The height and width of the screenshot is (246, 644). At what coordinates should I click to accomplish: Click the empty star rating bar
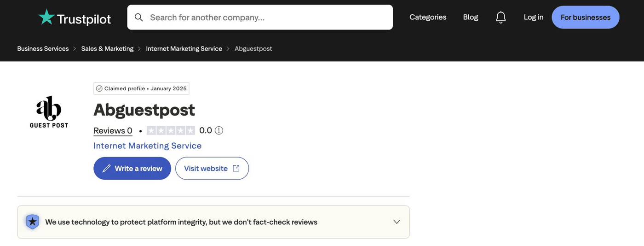pyautogui.click(x=171, y=130)
